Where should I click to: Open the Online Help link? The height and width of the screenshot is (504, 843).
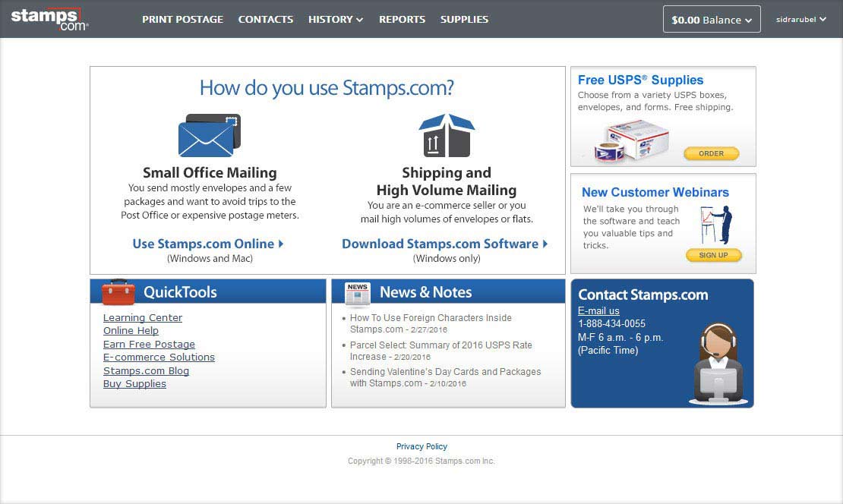131,330
